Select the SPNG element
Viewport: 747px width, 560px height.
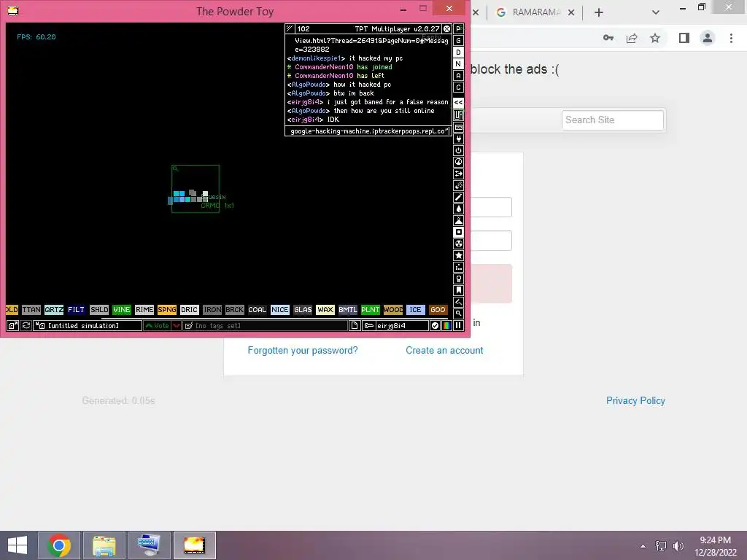pos(167,310)
